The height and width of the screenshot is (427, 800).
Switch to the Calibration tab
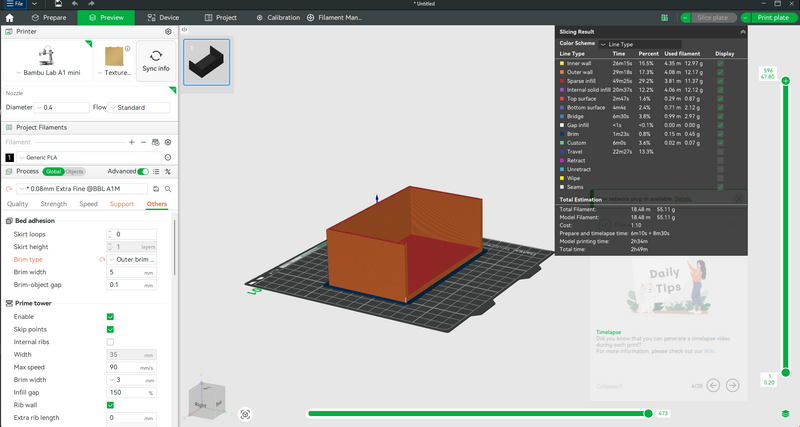click(x=278, y=17)
